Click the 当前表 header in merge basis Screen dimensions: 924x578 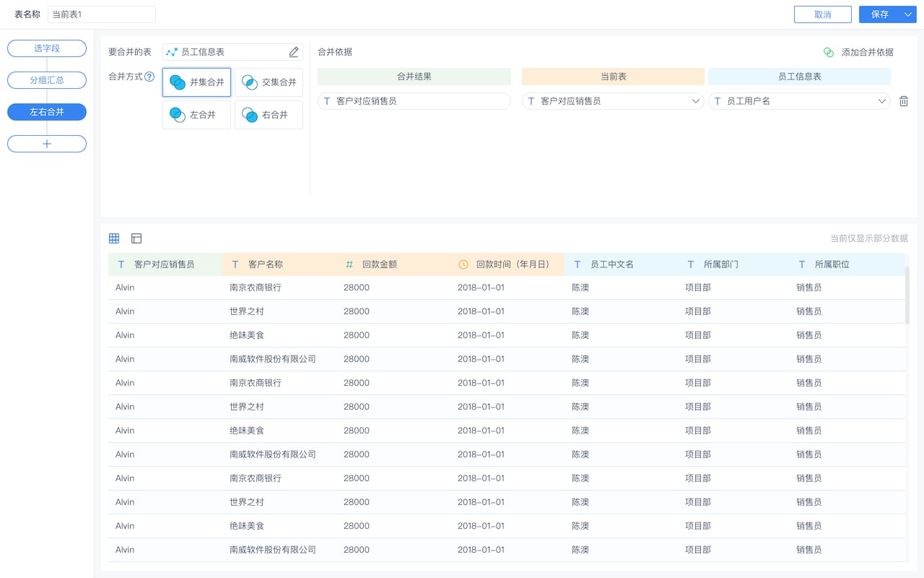point(613,77)
